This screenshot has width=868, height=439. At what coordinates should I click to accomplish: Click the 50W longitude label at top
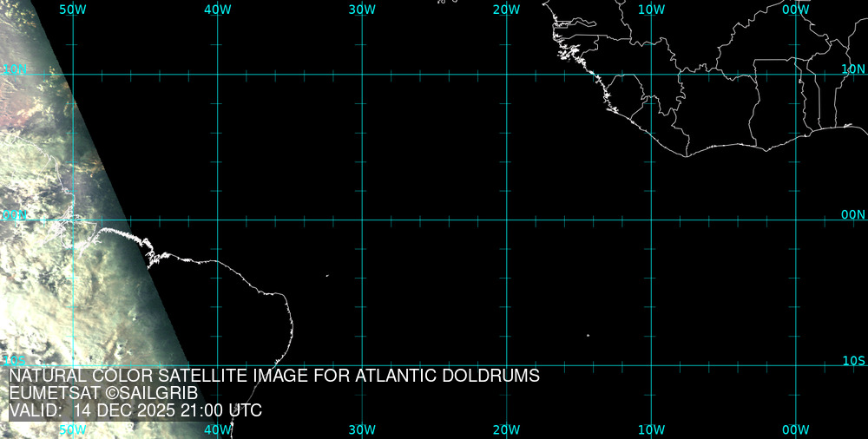click(x=73, y=9)
